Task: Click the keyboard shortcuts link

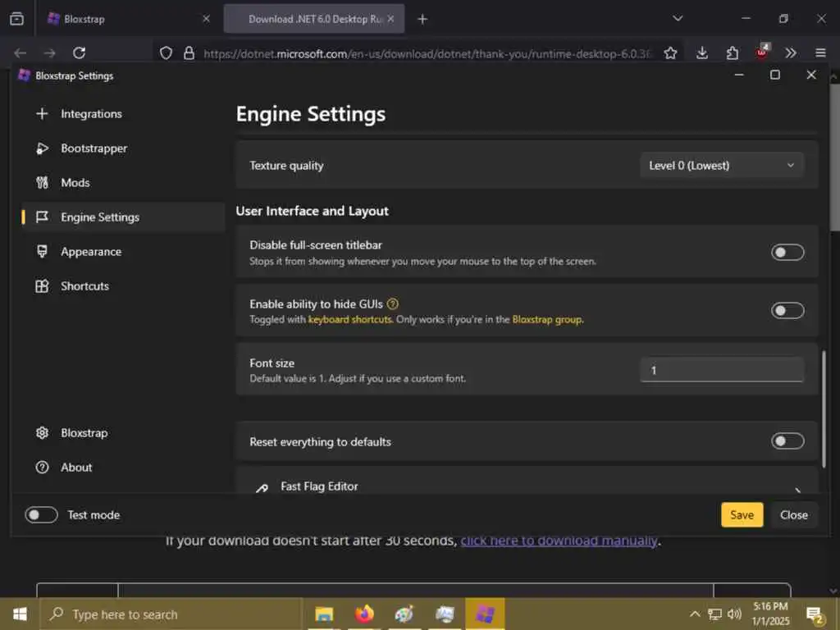Action: tap(349, 320)
